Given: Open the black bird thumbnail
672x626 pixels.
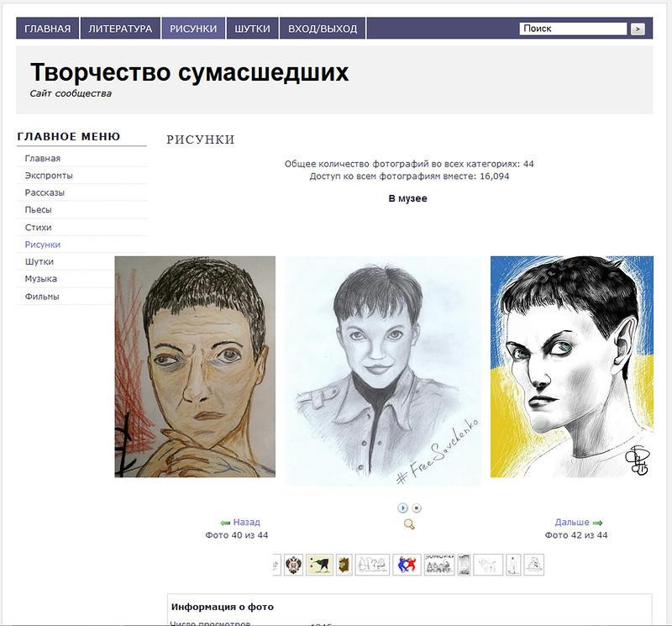Looking at the screenshot, I should tap(319, 565).
